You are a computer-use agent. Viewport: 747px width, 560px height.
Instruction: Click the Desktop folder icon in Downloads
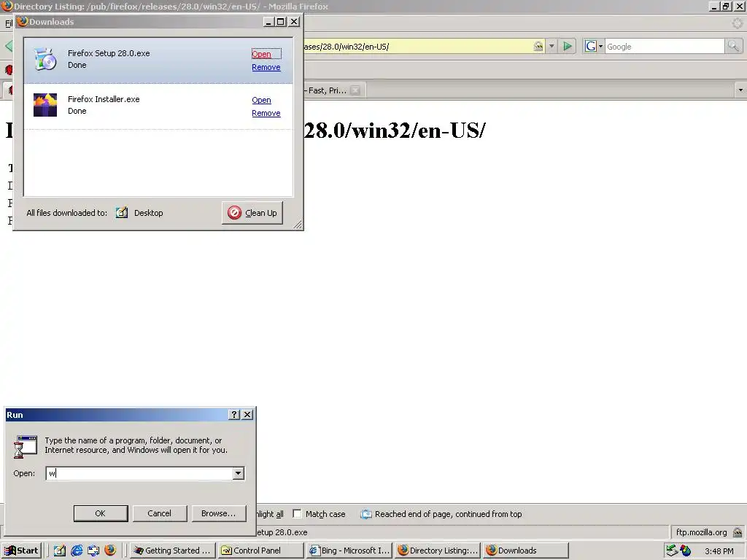[x=122, y=213]
